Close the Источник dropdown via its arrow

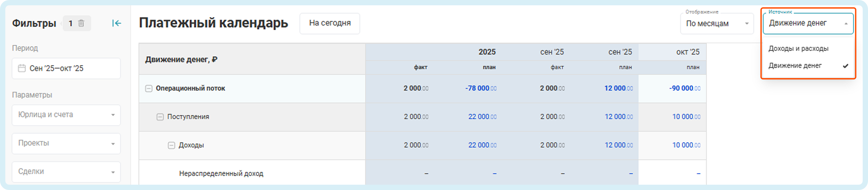click(x=846, y=24)
